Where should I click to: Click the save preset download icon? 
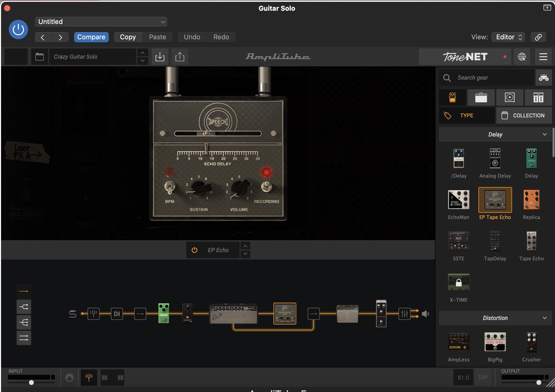[x=160, y=57]
